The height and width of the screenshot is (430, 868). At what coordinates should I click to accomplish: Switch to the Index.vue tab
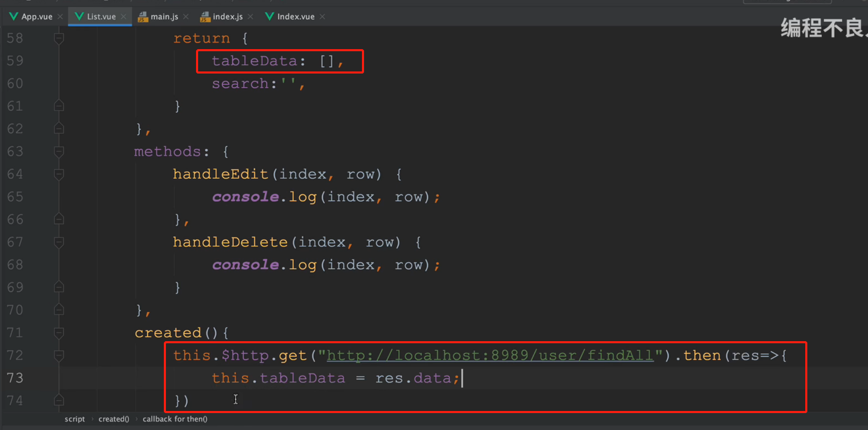(x=296, y=17)
